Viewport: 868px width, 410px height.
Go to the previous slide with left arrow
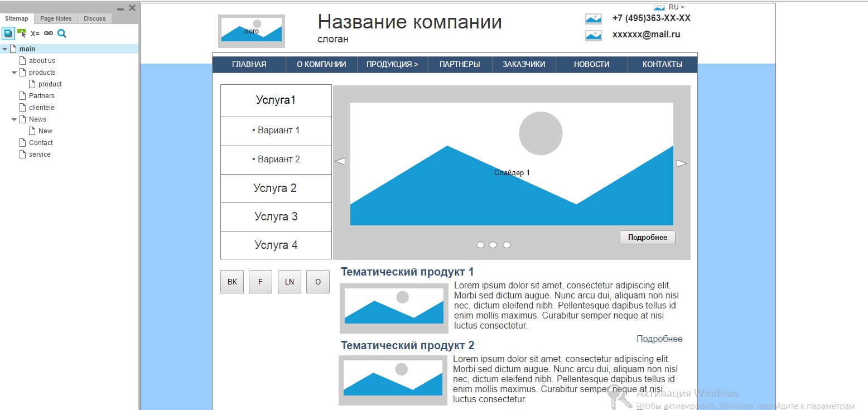coord(340,161)
